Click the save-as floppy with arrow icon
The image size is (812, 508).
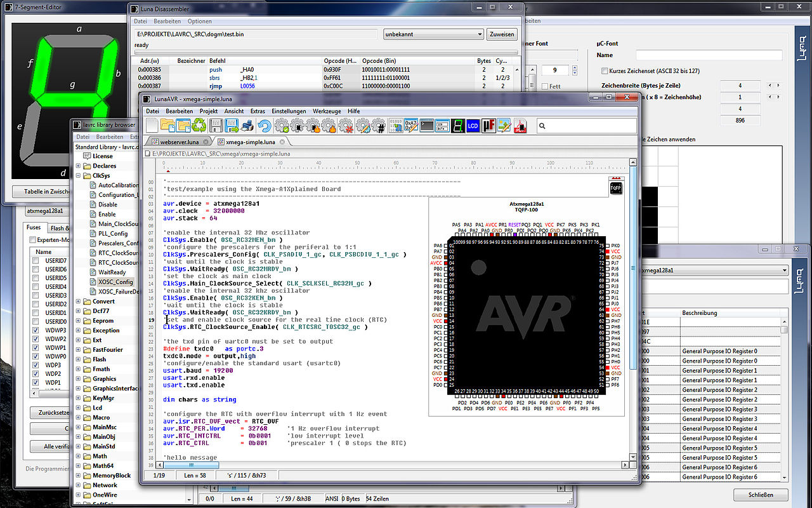232,125
